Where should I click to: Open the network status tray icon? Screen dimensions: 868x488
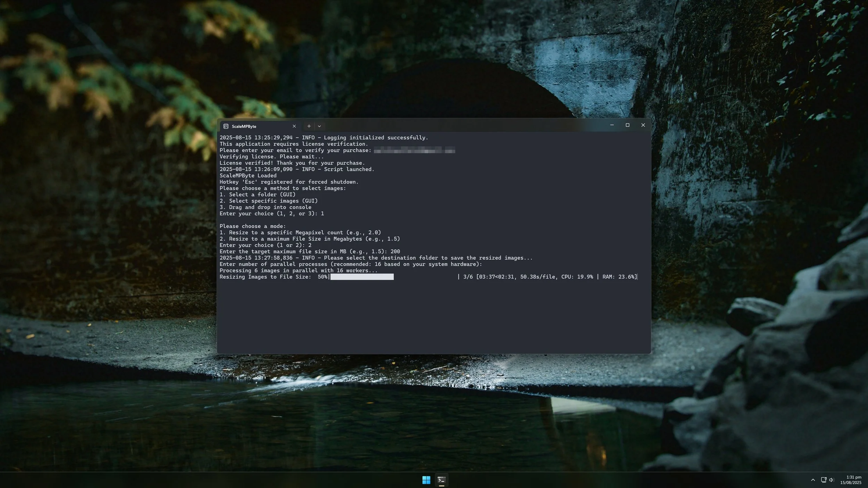click(824, 480)
